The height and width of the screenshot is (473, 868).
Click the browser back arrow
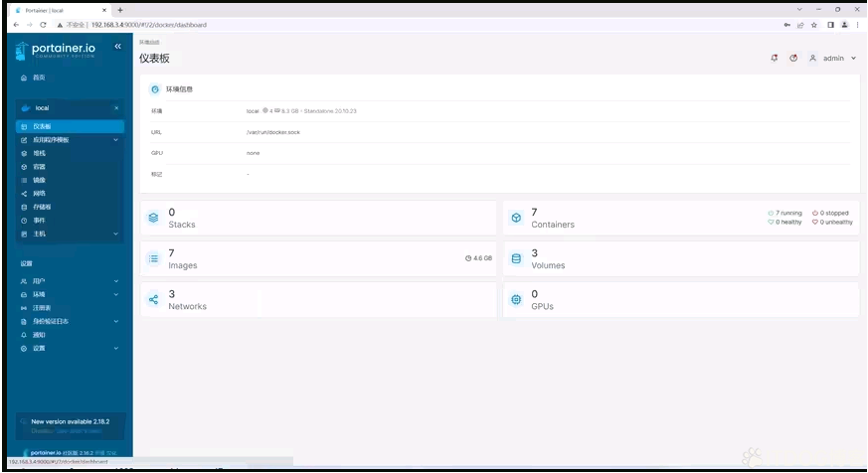(16, 24)
